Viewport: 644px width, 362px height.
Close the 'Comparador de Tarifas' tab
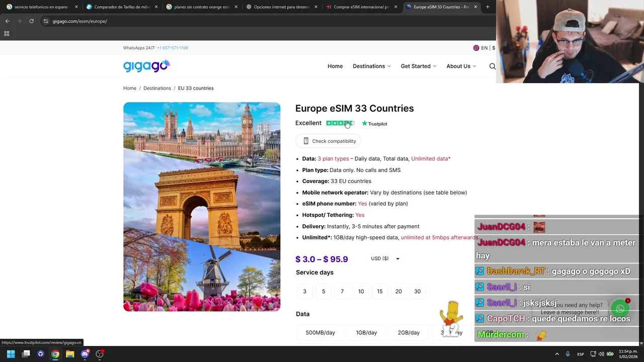(x=156, y=7)
